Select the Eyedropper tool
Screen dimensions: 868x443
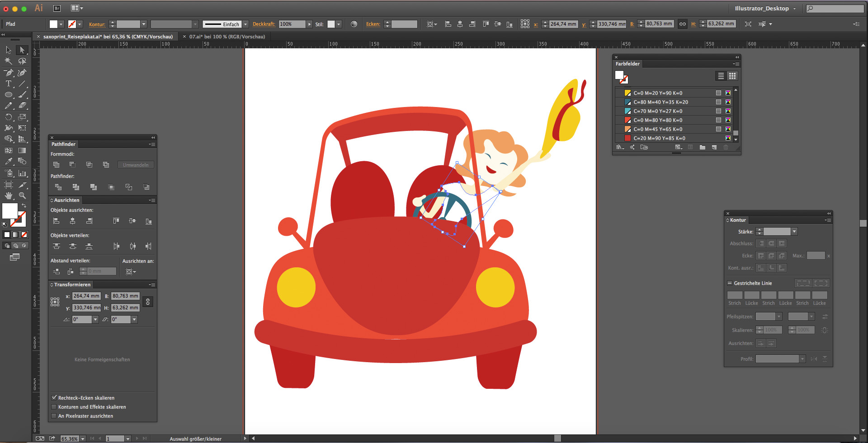pyautogui.click(x=8, y=161)
